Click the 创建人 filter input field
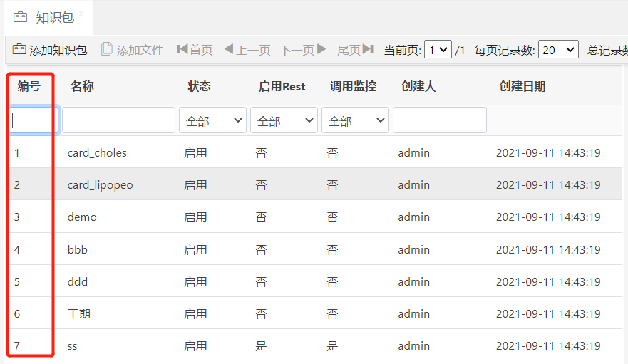The height and width of the screenshot is (364, 628). (439, 121)
